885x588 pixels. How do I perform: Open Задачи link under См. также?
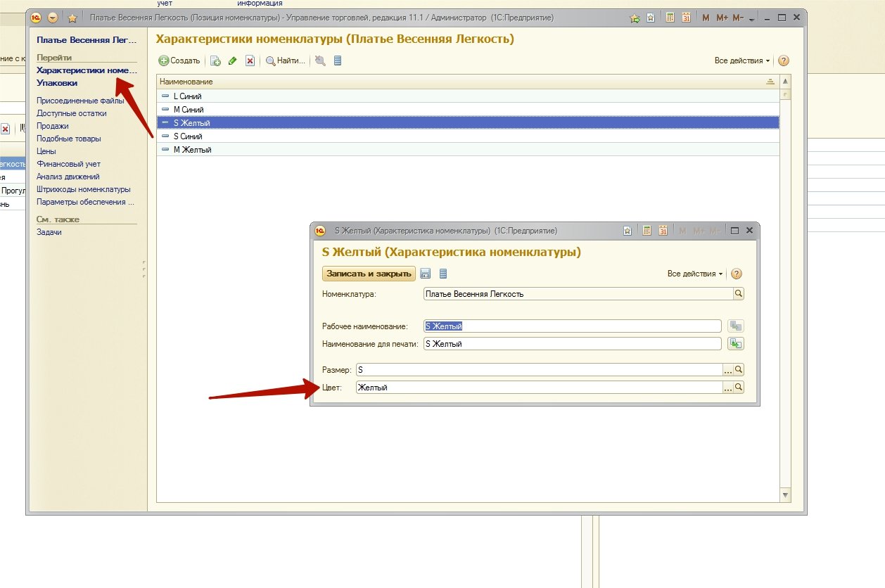click(x=49, y=232)
